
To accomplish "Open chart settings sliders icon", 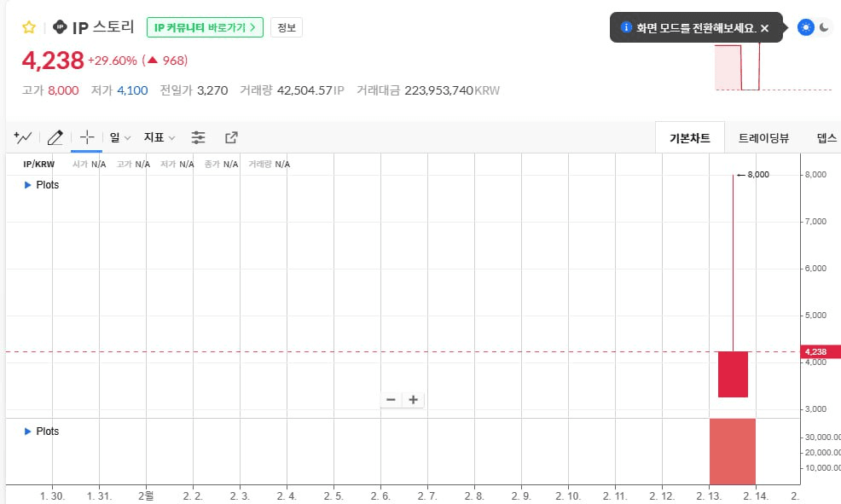I will [x=199, y=138].
